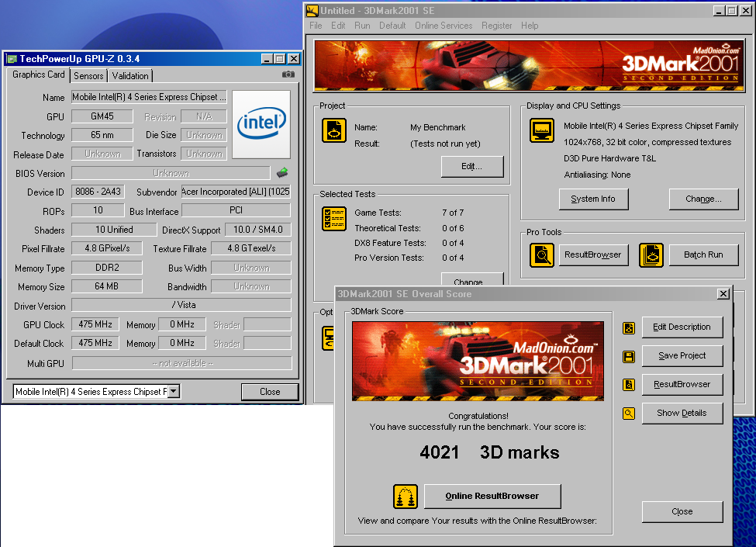Click the ResultBrowser icon in score dialog
The height and width of the screenshot is (547, 756).
(629, 384)
